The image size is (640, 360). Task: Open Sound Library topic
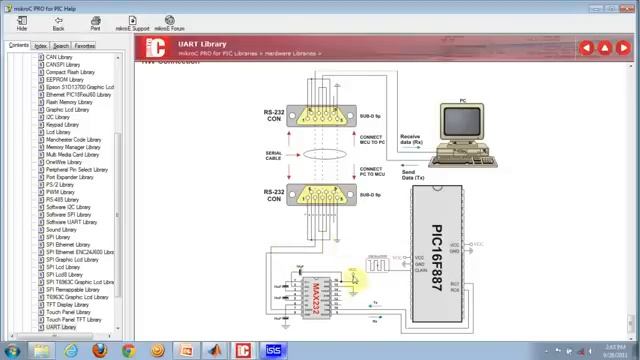pos(61,230)
